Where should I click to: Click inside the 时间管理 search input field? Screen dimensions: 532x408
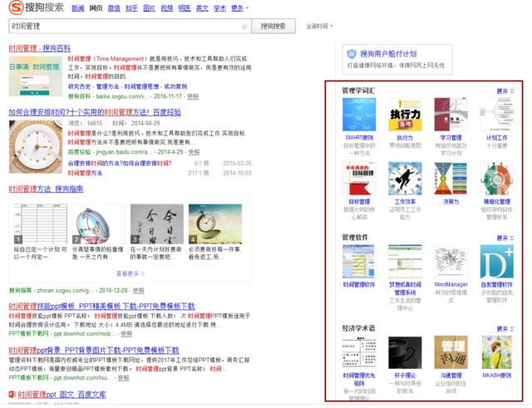(x=125, y=27)
